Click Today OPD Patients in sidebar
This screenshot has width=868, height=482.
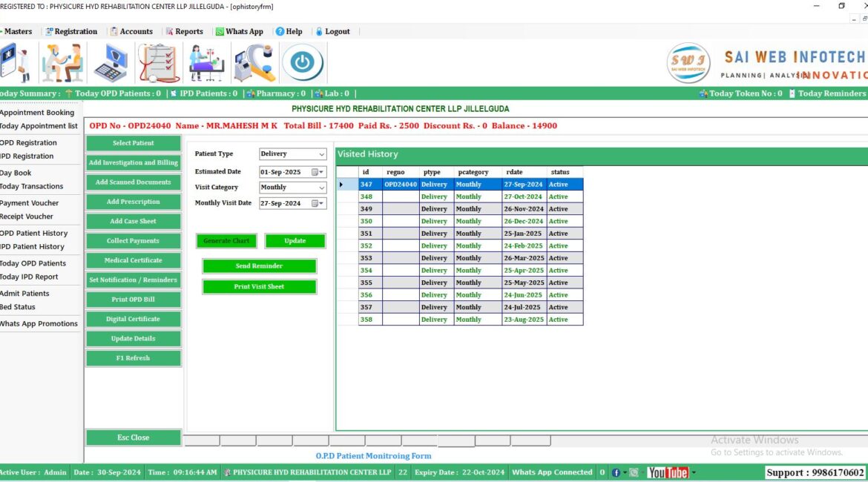[x=35, y=263]
